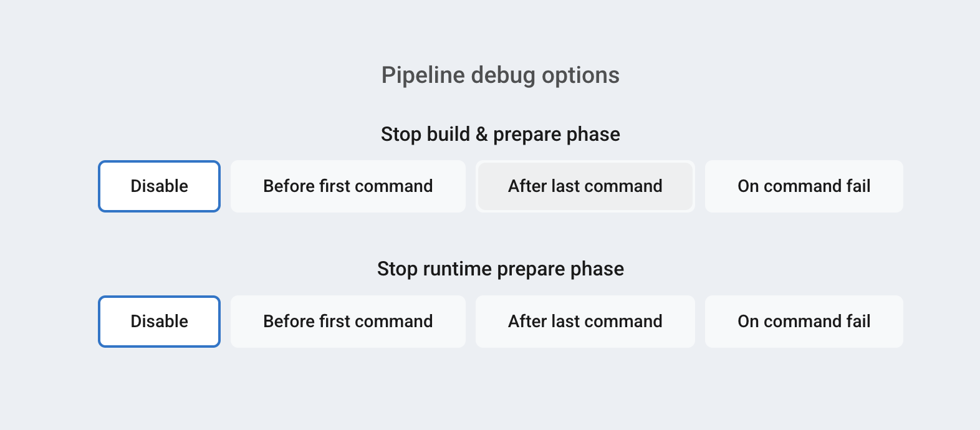Select After last command for runtime prepare phase
This screenshot has width=980, height=430.
585,322
